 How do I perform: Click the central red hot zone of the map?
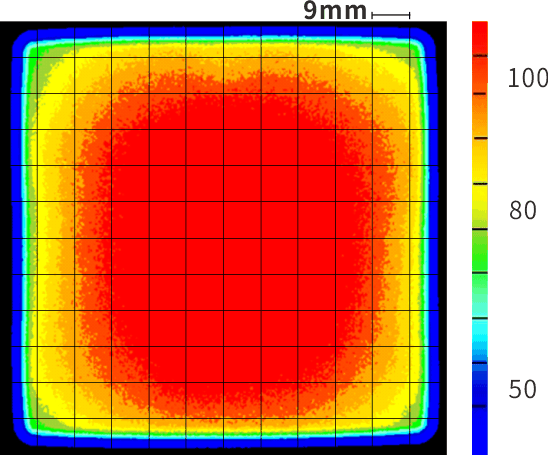224,238
